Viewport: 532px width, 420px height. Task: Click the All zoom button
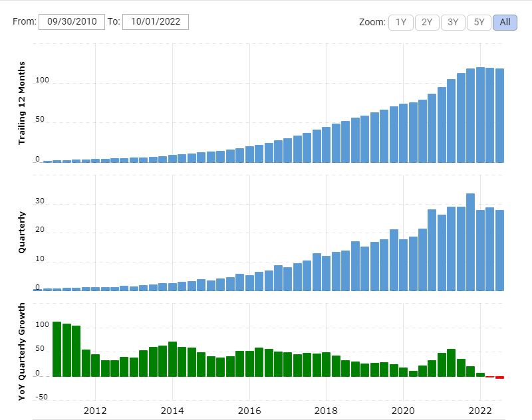pos(505,23)
